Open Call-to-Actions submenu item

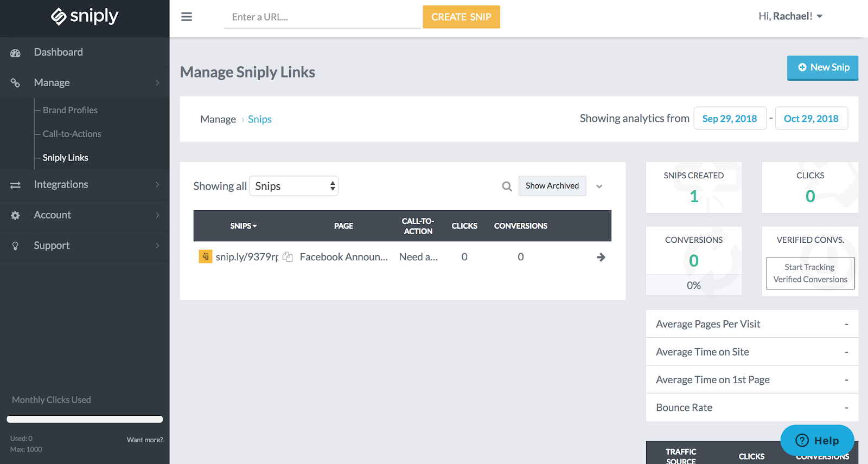click(72, 134)
